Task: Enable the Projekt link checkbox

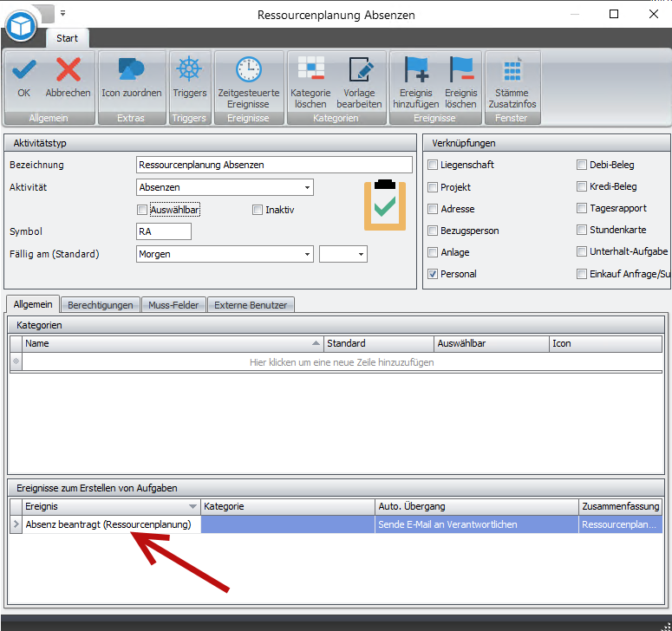Action: (x=433, y=187)
